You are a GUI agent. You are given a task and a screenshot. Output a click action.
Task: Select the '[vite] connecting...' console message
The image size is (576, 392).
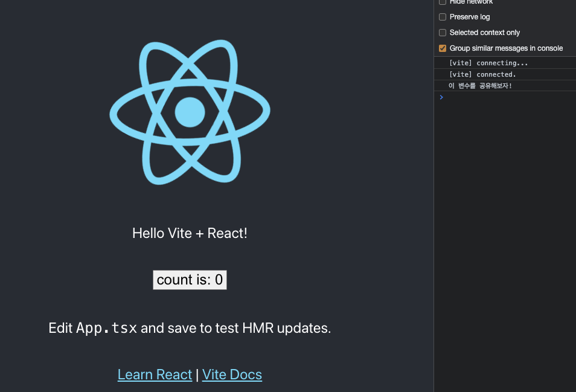point(505,63)
